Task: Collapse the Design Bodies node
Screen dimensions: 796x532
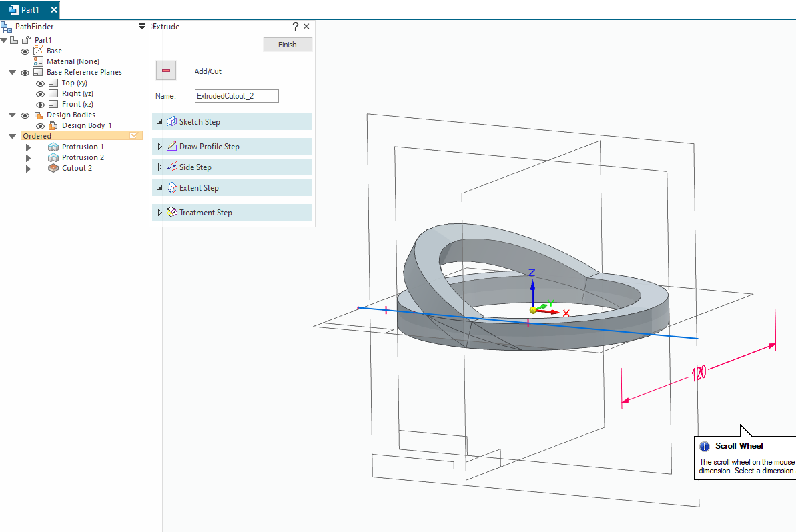Action: pyautogui.click(x=13, y=115)
